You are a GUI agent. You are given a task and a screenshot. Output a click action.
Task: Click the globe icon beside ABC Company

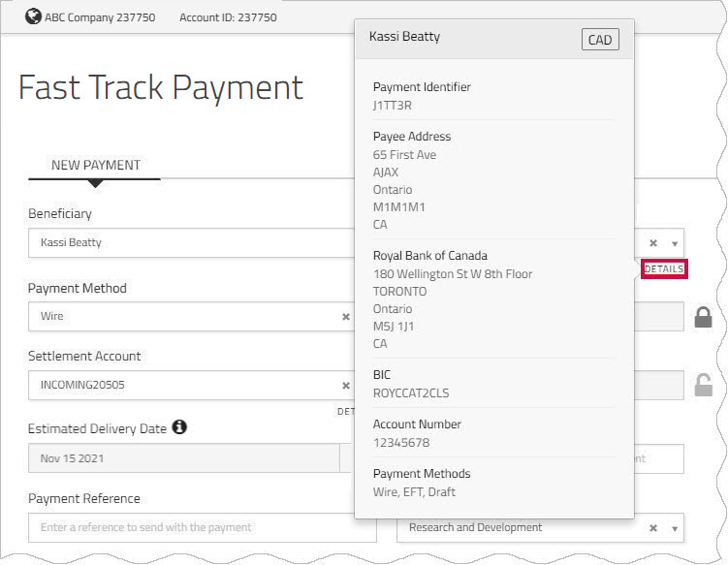click(33, 16)
